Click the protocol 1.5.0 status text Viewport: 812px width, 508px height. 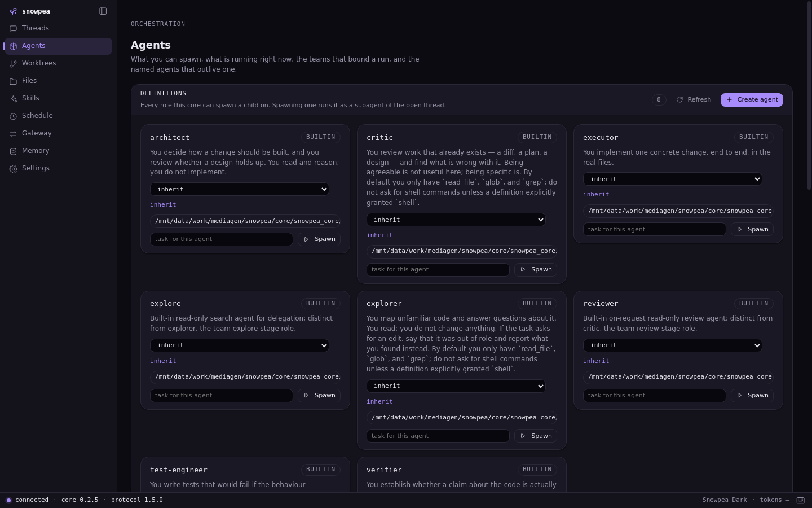(137, 500)
